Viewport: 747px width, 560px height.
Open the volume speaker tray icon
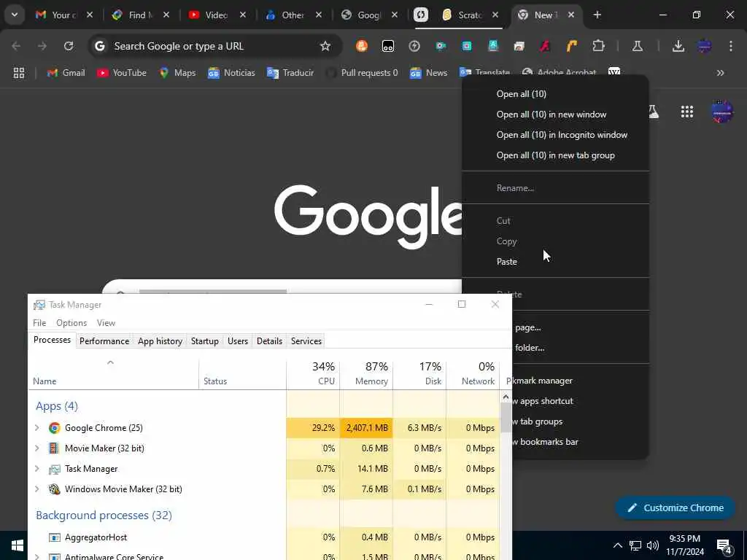click(653, 545)
